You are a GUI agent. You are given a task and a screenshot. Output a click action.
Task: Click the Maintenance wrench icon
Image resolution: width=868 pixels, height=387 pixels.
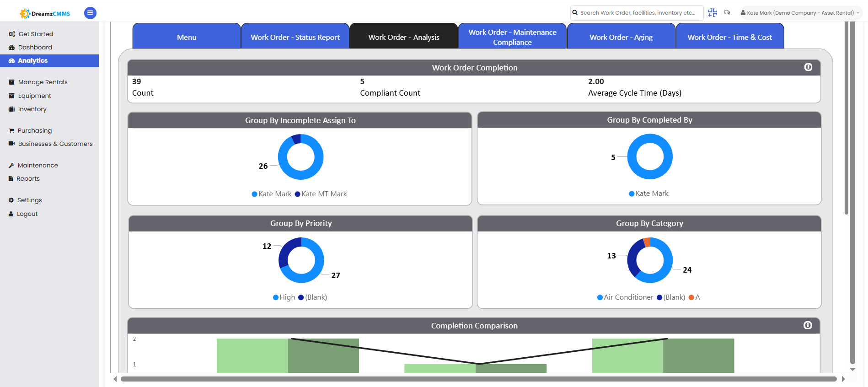(x=11, y=165)
